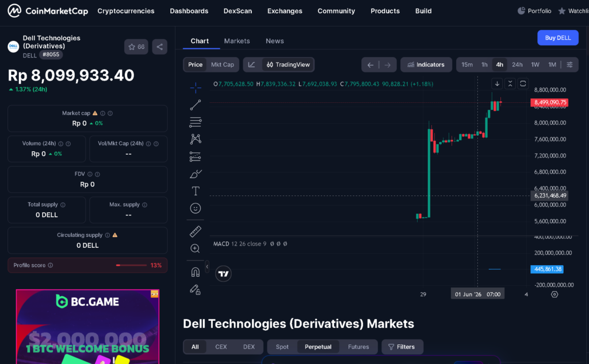Open Build menu
The height and width of the screenshot is (364, 589).
[x=423, y=11]
